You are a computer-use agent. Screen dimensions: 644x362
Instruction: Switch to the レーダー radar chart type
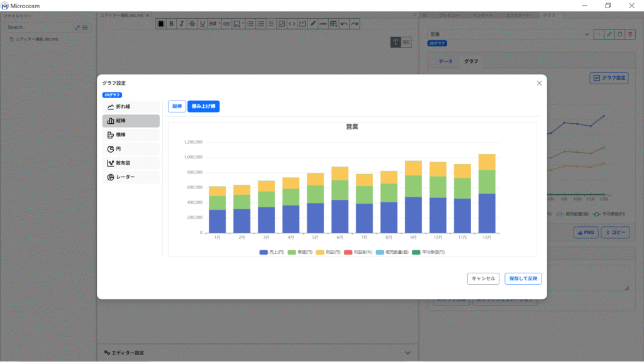click(x=131, y=177)
